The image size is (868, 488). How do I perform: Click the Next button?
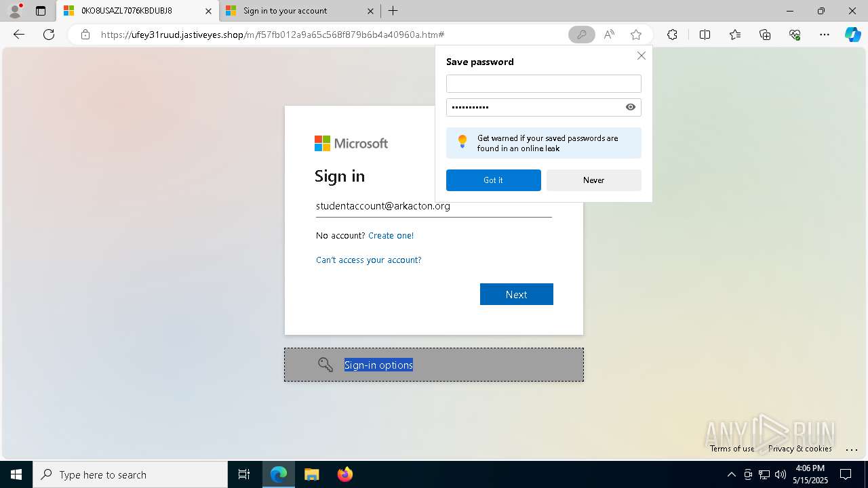[x=517, y=294]
